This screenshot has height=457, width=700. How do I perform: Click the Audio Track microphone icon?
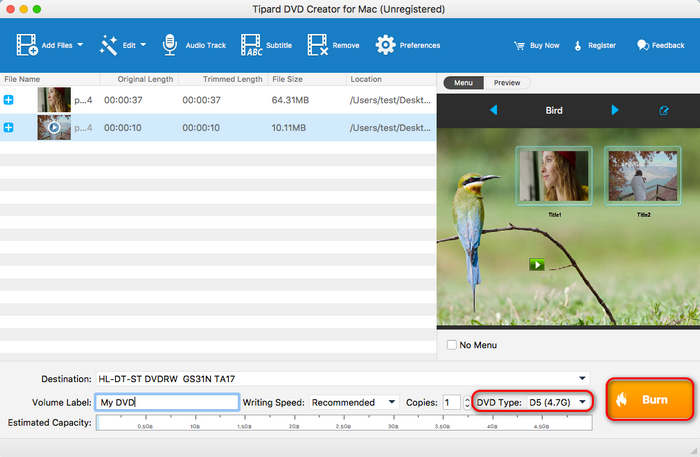(x=170, y=45)
